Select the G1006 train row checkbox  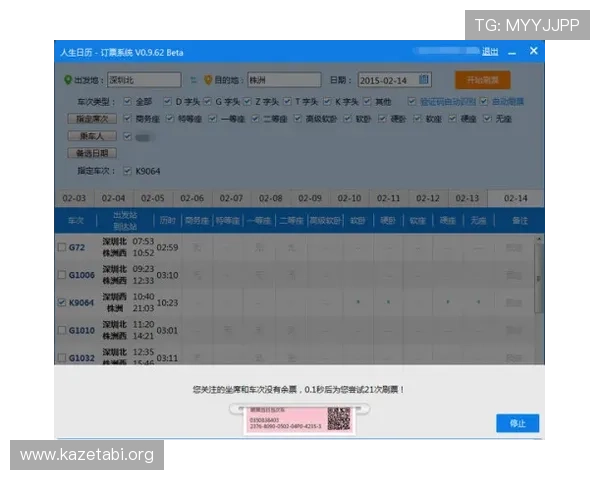coord(62,275)
